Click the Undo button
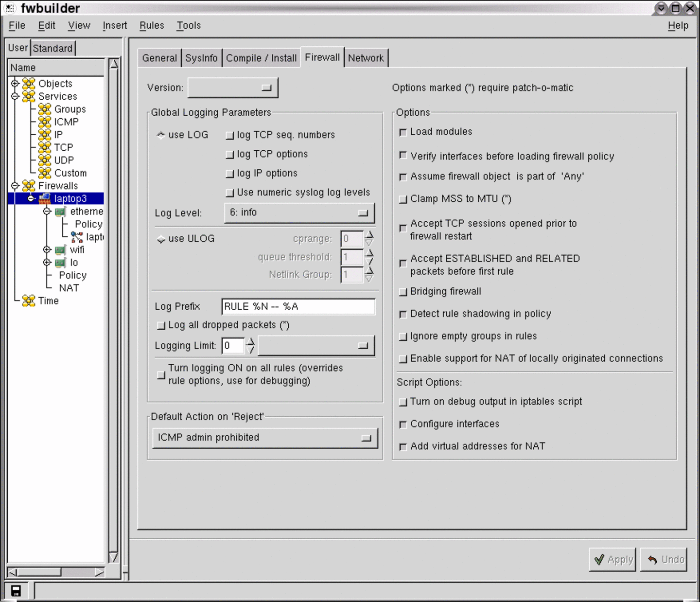 click(x=664, y=560)
